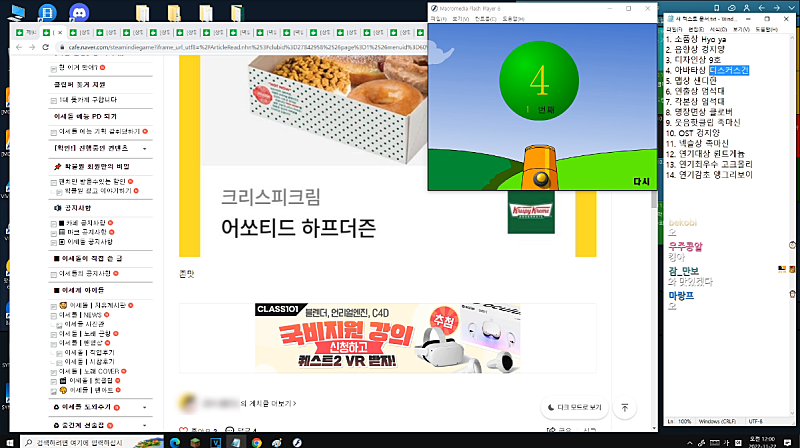Open the 이세돌 | 노래 COVER board
The image size is (800, 448).
89,371
